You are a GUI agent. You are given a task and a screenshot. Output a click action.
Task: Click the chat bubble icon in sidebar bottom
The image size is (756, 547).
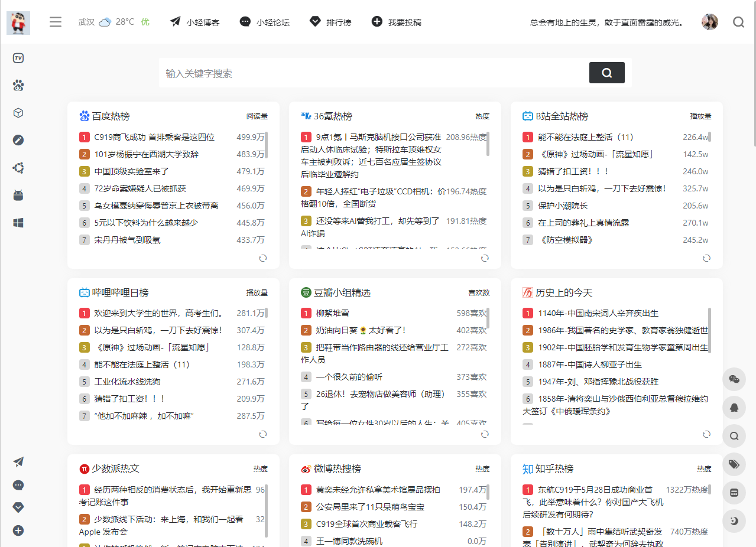coord(18,485)
